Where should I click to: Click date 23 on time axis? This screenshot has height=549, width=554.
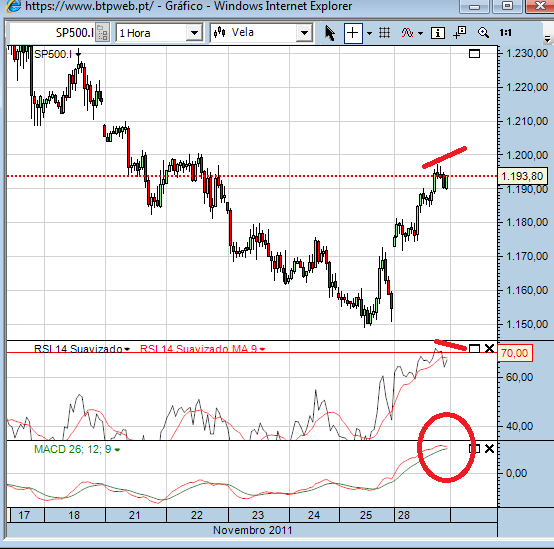coord(258,515)
